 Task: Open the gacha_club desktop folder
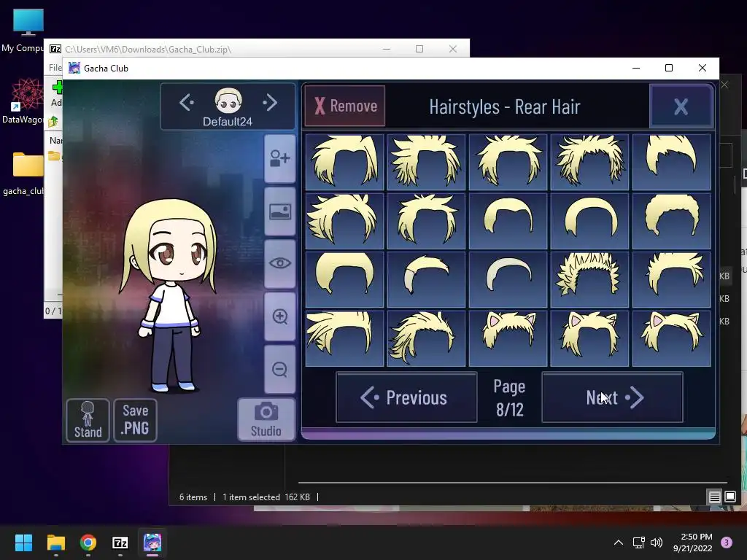[x=27, y=174]
